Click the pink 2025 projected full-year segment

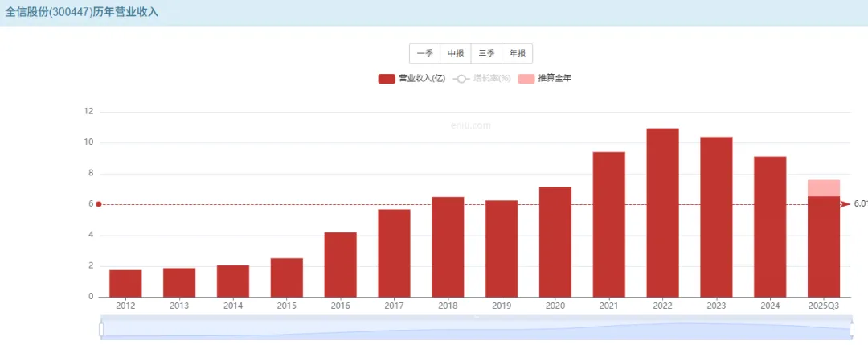824,187
